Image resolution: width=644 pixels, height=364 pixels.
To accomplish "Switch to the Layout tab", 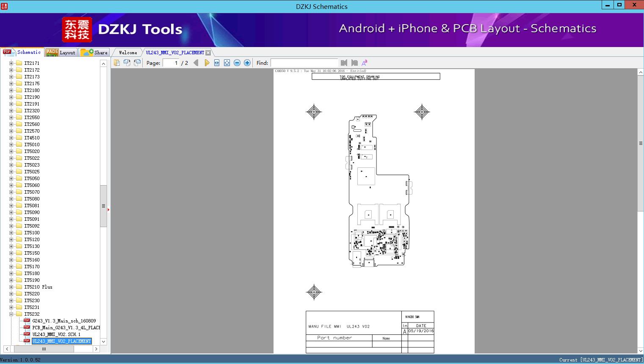I will click(61, 52).
